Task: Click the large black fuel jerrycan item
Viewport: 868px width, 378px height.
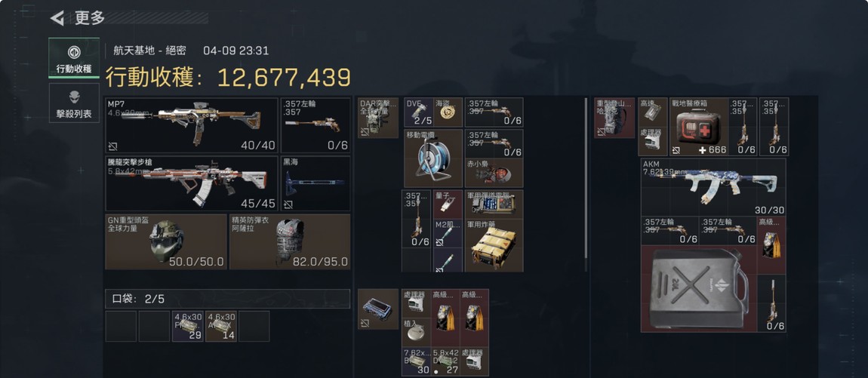Action: [699, 289]
